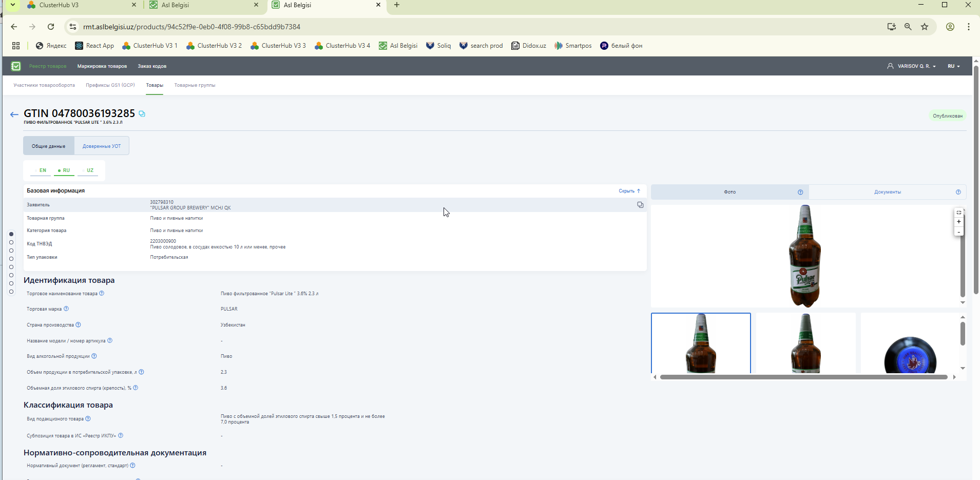The image size is (980, 480).
Task: Click the thumbnail strip vertical scrollbar
Action: [963, 333]
